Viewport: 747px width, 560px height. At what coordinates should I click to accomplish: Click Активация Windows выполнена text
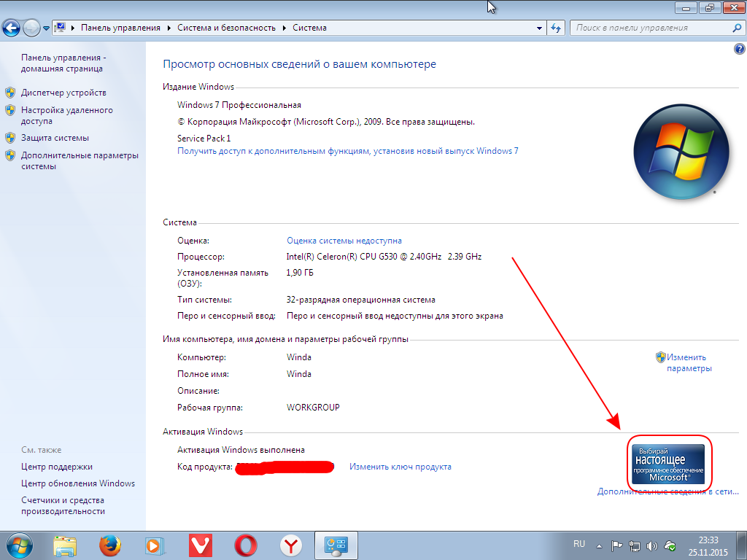(241, 449)
